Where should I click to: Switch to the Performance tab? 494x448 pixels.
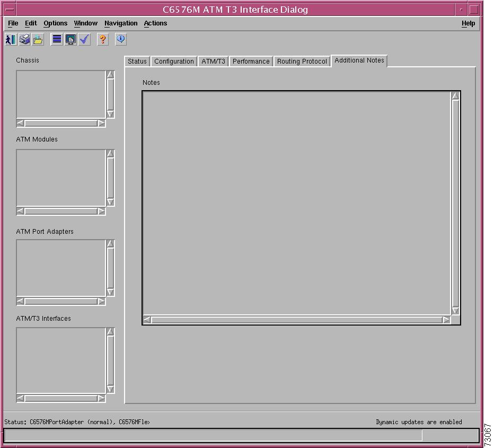pos(251,62)
